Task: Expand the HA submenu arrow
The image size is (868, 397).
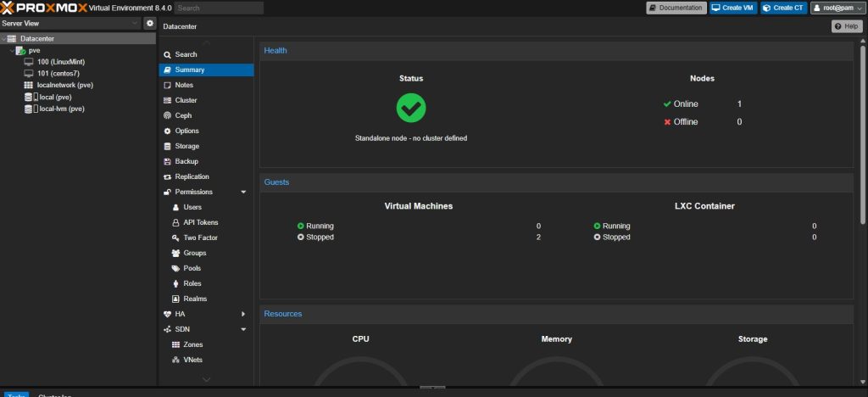Action: [243, 314]
